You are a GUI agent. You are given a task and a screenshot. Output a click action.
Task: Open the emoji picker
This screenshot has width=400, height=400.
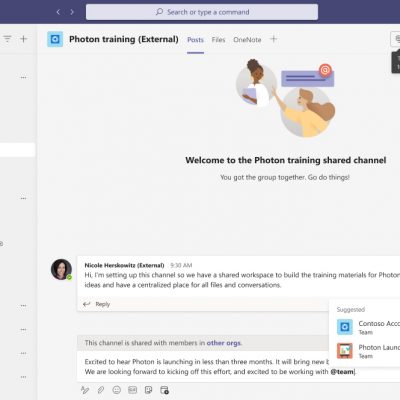tap(116, 390)
